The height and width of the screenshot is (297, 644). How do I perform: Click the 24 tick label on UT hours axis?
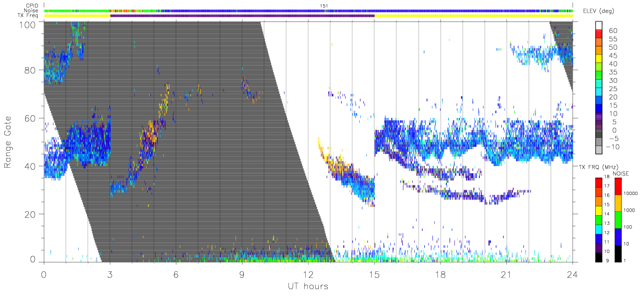tap(572, 274)
